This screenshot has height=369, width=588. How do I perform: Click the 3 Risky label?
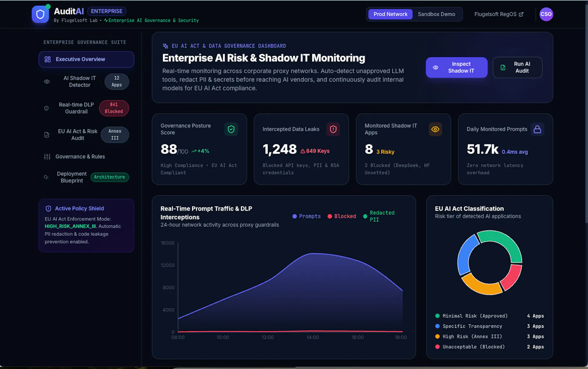click(x=385, y=152)
